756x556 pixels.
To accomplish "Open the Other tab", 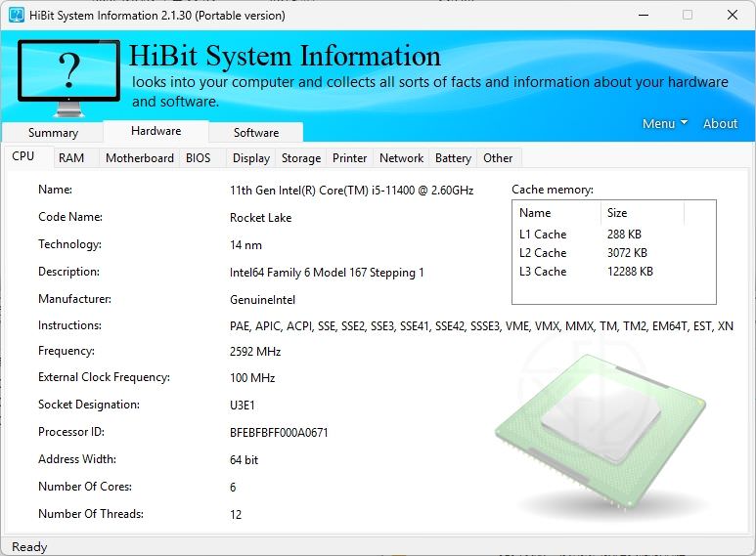I will click(x=498, y=158).
